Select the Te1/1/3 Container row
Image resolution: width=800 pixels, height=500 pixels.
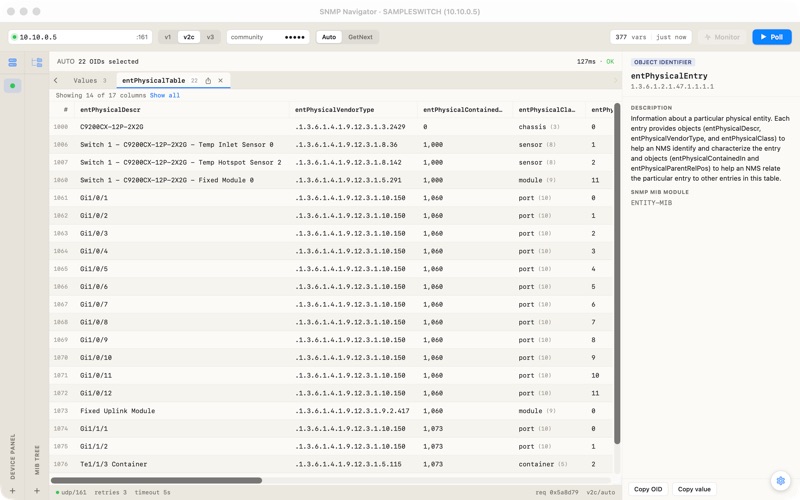[332, 464]
